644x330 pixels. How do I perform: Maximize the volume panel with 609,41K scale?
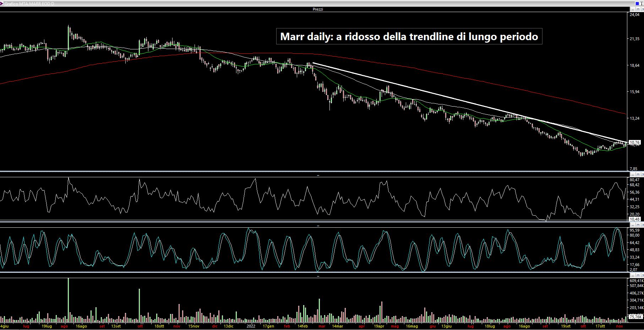638,276
